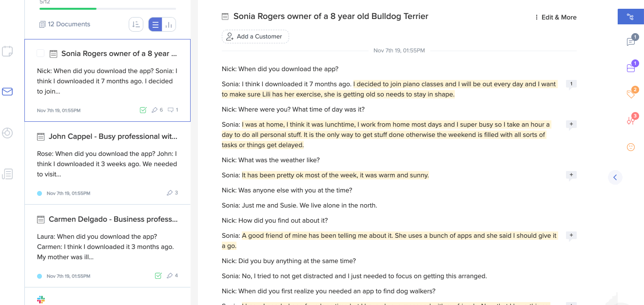Switch to chart view
The height and width of the screenshot is (305, 644).
pyautogui.click(x=169, y=24)
